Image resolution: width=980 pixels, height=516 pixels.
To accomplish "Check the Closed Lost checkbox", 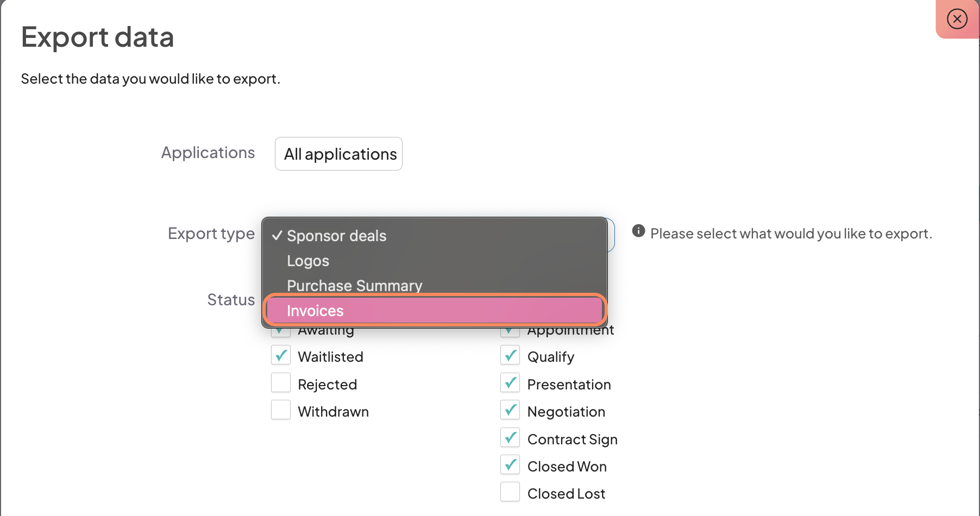I will click(x=510, y=493).
